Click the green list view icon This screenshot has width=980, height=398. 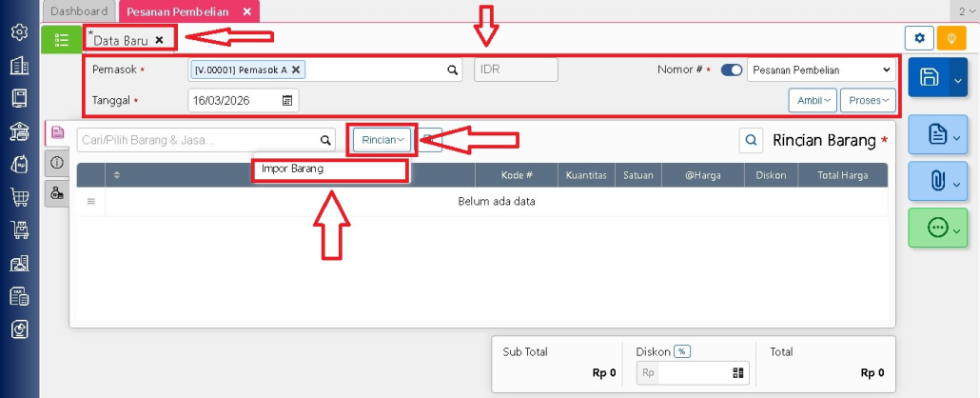(61, 39)
